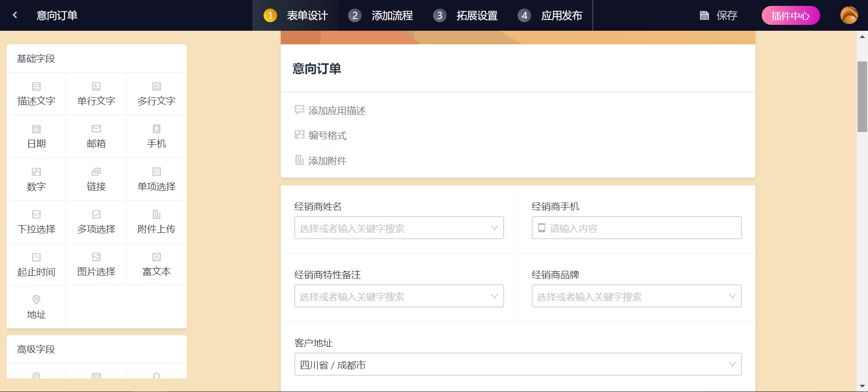Image resolution: width=868 pixels, height=392 pixels.
Task: Switch to step 4 应用发布
Action: [550, 15]
